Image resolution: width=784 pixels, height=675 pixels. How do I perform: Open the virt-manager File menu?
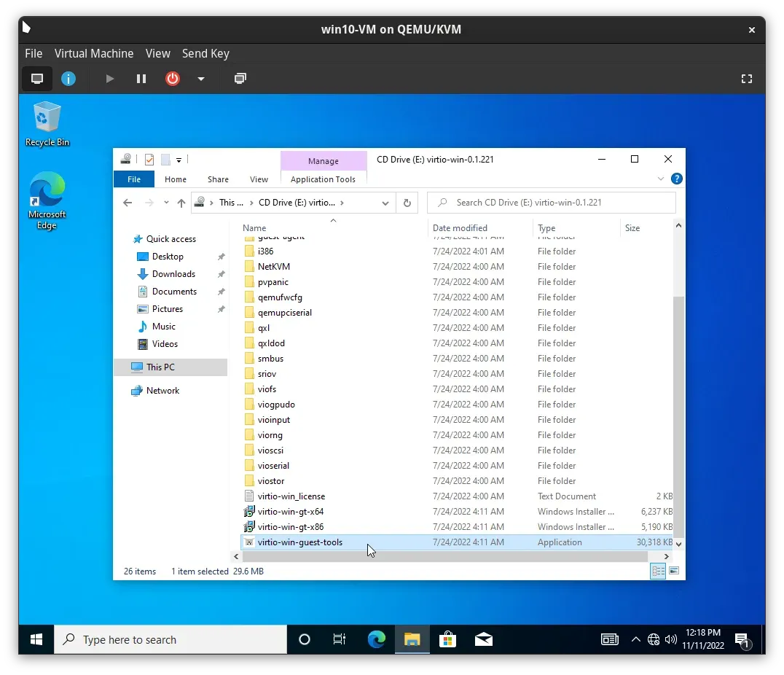(34, 53)
